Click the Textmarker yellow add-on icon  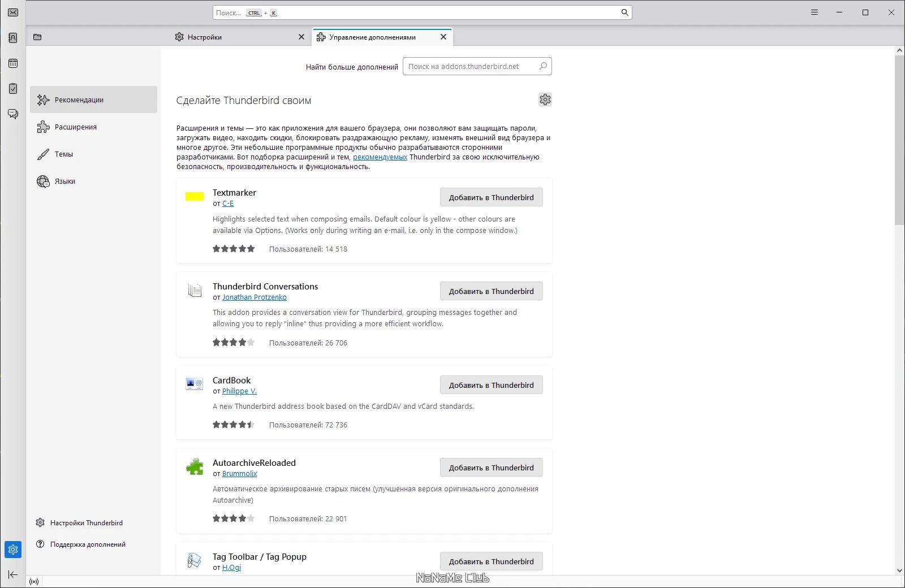click(x=195, y=196)
